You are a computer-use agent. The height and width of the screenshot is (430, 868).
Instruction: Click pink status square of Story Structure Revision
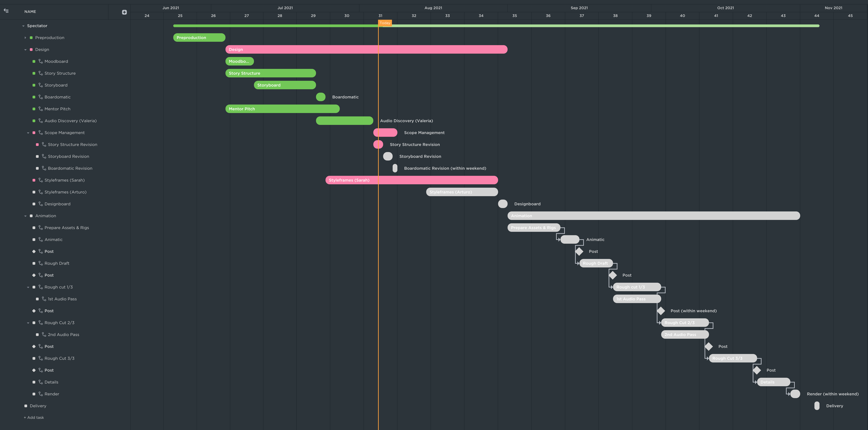[37, 144]
